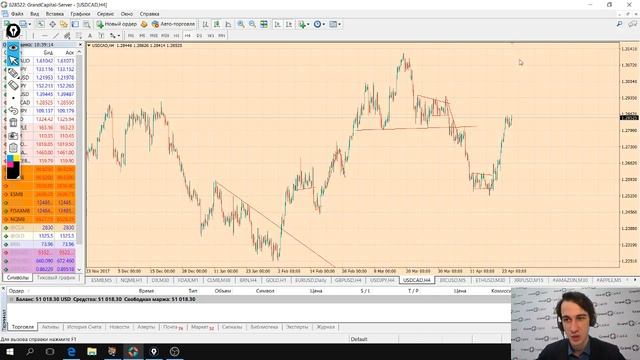This screenshot has height=360, width=640.
Task: Select the equidistant channel tool
Action: [x=67, y=36]
